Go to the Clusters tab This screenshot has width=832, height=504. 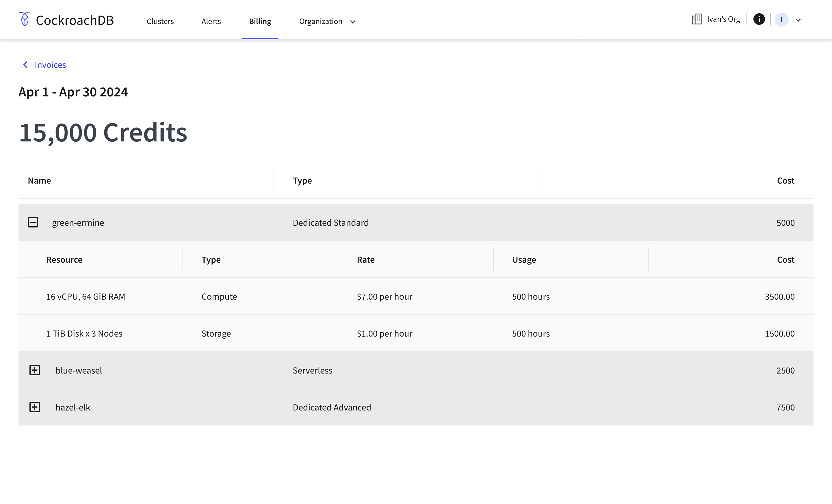(160, 21)
